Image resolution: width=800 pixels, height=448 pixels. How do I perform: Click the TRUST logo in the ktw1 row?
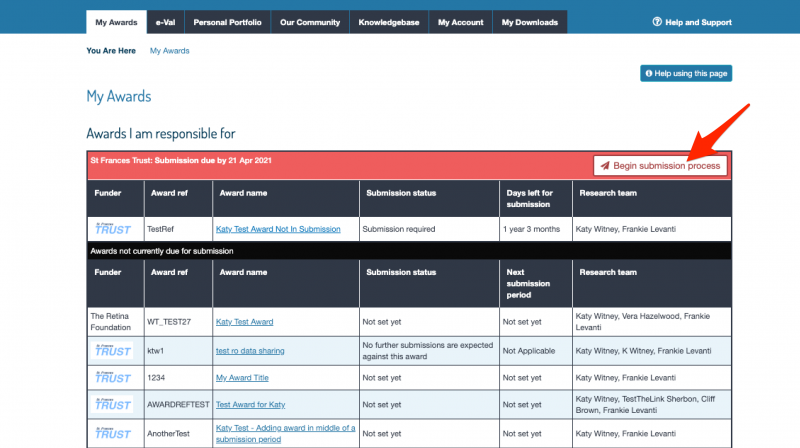(113, 351)
